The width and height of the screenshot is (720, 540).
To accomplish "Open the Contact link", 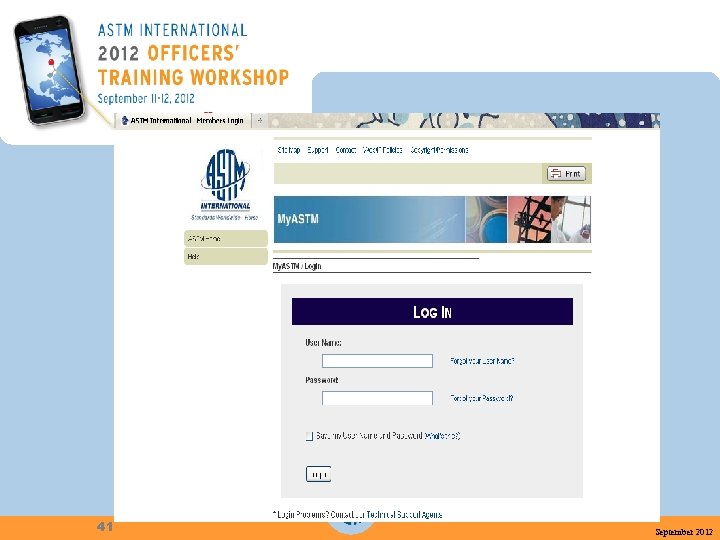I will click(x=346, y=150).
